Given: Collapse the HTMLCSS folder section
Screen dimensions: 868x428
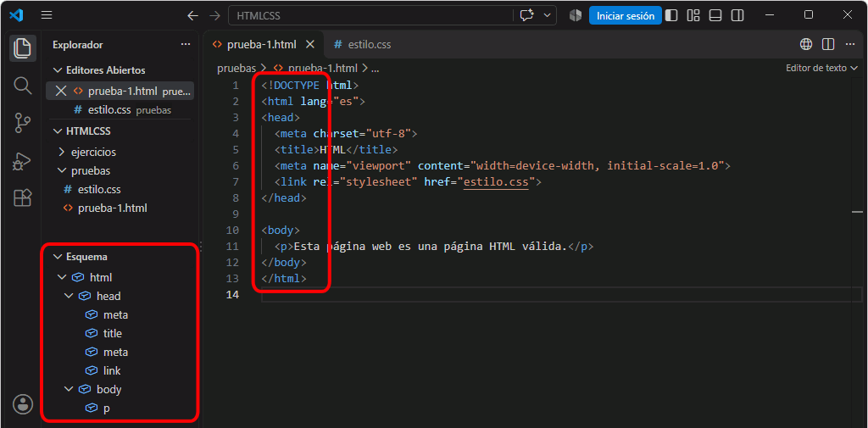Looking at the screenshot, I should click(x=58, y=131).
